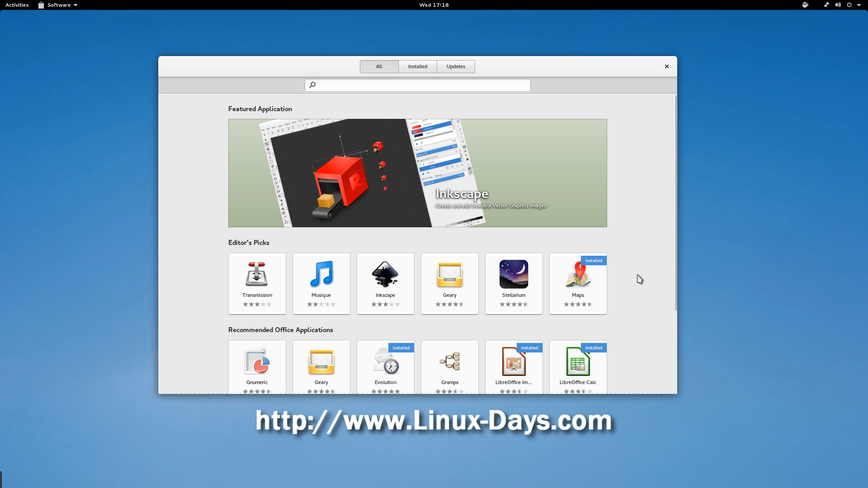Screen dimensions: 868x488
Task: Click the Installed badge on LibreOffice Impress
Action: [529, 348]
